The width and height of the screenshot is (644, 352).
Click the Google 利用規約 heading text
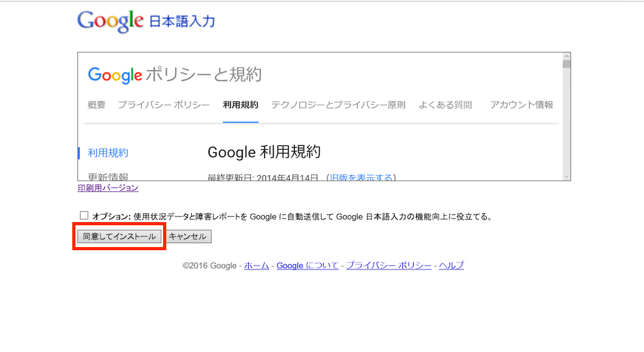[x=264, y=152]
